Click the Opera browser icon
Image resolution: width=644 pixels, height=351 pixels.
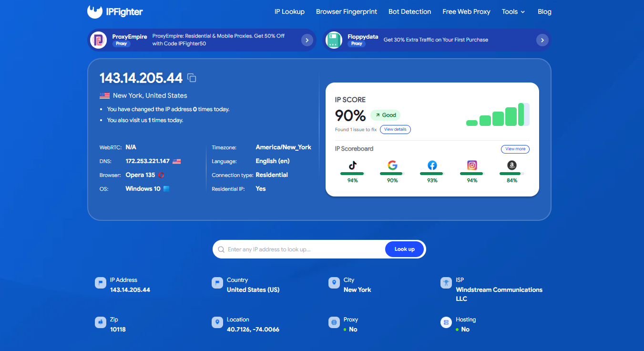161,175
